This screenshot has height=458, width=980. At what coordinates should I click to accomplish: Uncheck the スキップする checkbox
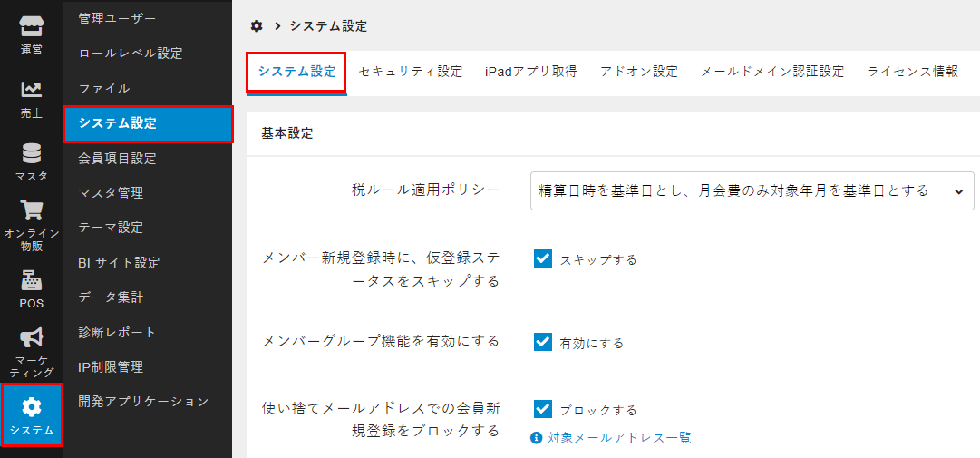pyautogui.click(x=542, y=258)
